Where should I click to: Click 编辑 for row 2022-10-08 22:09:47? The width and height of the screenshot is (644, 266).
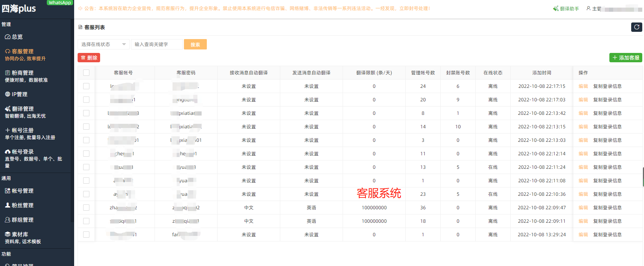click(x=583, y=208)
